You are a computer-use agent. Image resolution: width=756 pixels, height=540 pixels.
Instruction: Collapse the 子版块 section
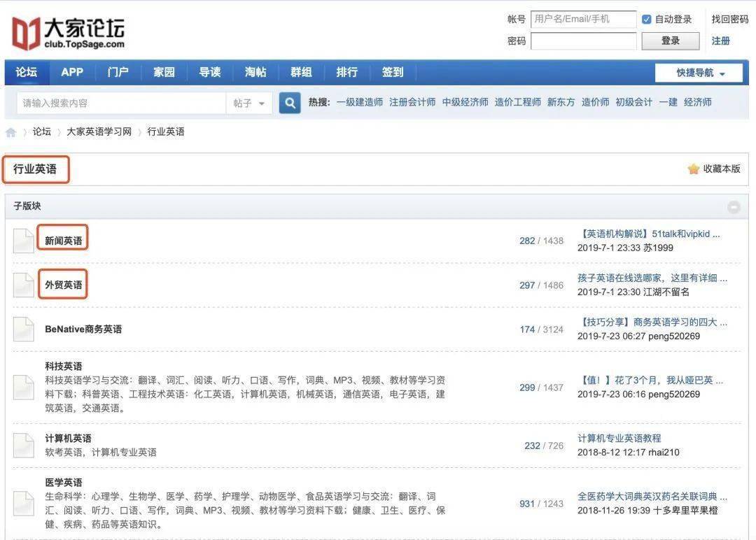[x=734, y=207]
